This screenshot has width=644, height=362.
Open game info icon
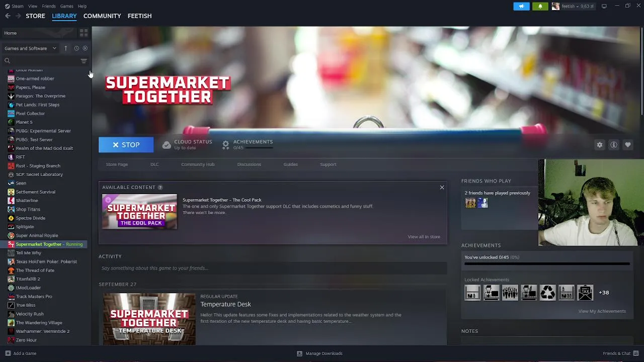(x=614, y=145)
